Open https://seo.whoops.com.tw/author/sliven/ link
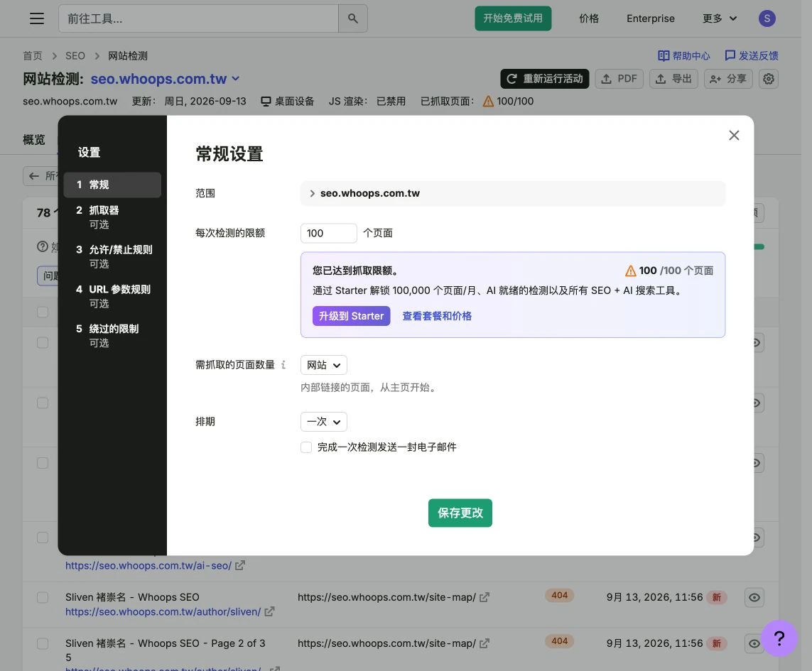Screen dimensions: 812x671 (163, 611)
